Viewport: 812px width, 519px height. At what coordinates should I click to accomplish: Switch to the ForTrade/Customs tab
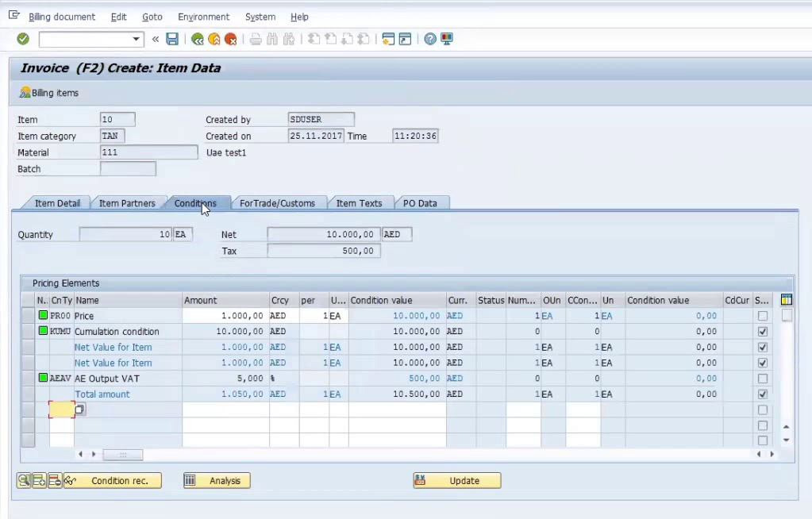[x=277, y=203]
